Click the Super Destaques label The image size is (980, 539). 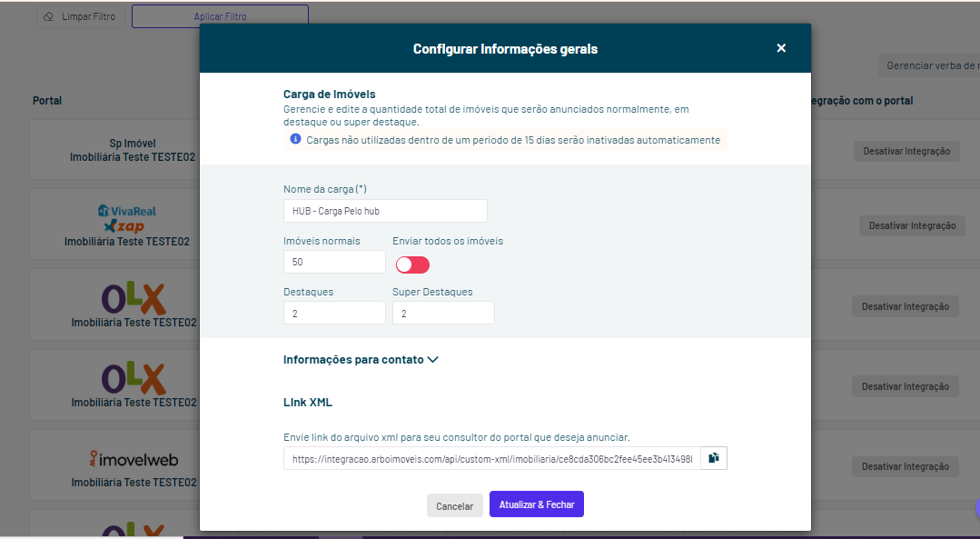click(432, 292)
